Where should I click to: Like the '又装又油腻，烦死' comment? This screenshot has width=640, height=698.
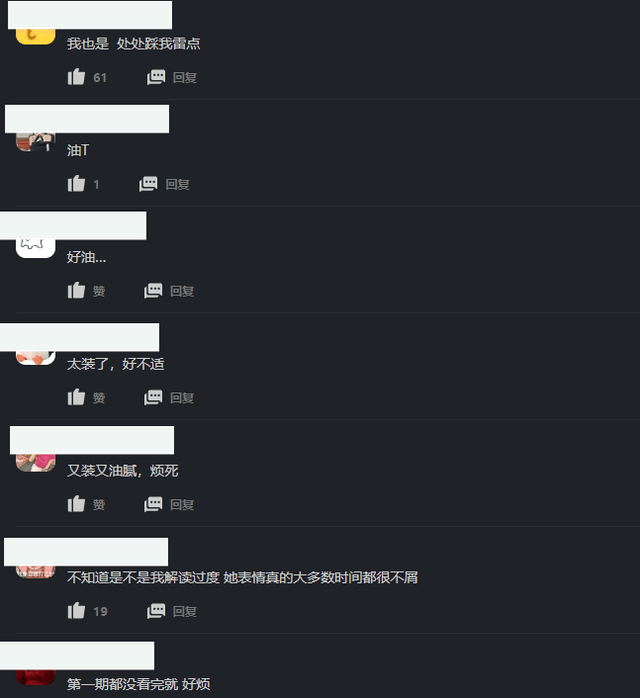point(76,504)
